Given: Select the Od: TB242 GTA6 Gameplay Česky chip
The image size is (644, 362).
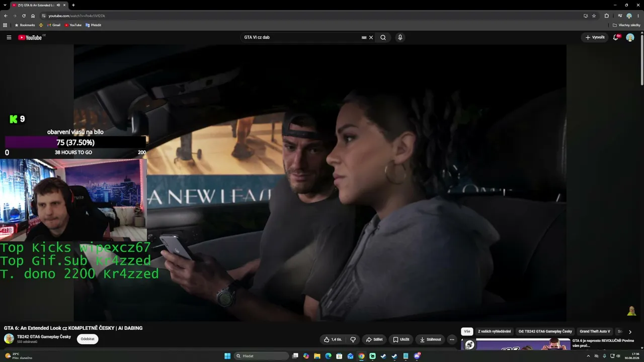Looking at the screenshot, I should [x=545, y=331].
